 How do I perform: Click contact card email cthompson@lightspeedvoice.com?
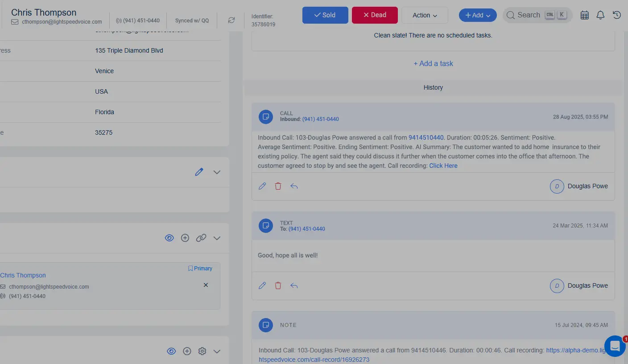point(49,287)
